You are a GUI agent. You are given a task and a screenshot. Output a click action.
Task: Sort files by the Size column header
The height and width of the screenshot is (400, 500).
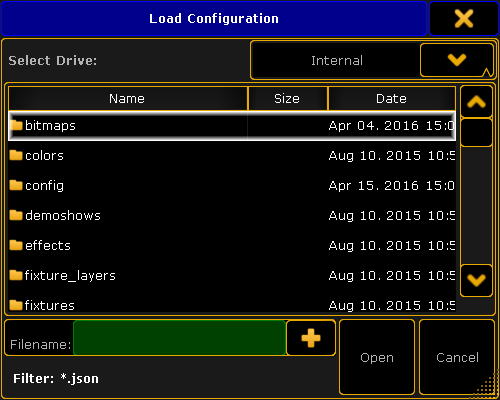(x=288, y=99)
